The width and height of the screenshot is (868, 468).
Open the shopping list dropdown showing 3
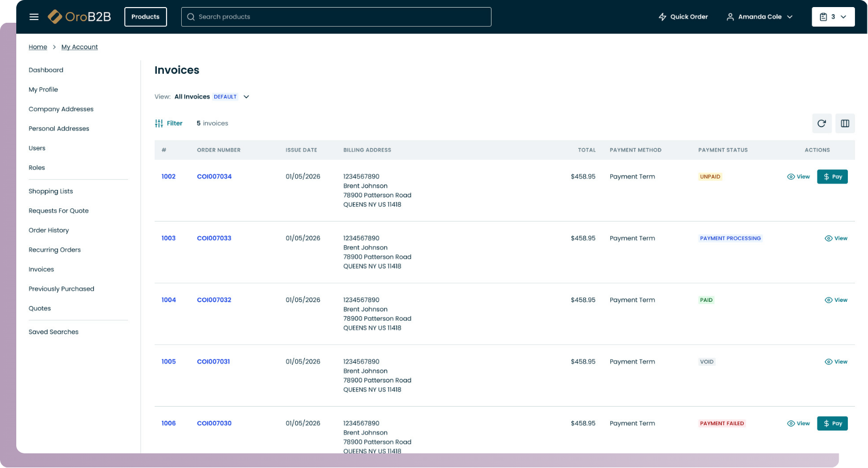(833, 17)
